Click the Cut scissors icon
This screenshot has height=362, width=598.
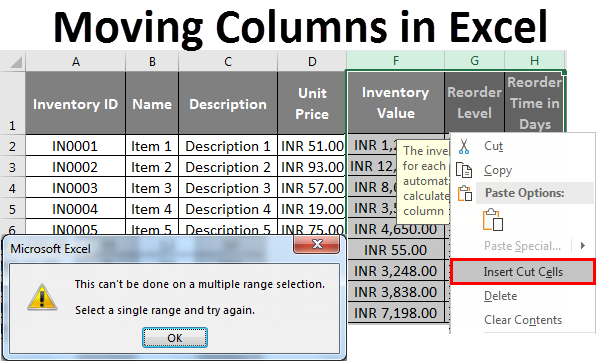tap(464, 146)
